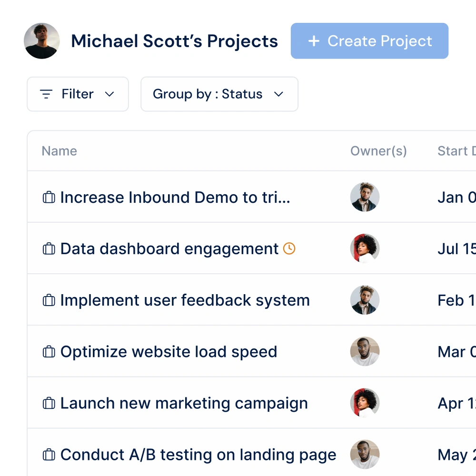
Task: Click the Owner(s) column header
Action: click(x=378, y=151)
